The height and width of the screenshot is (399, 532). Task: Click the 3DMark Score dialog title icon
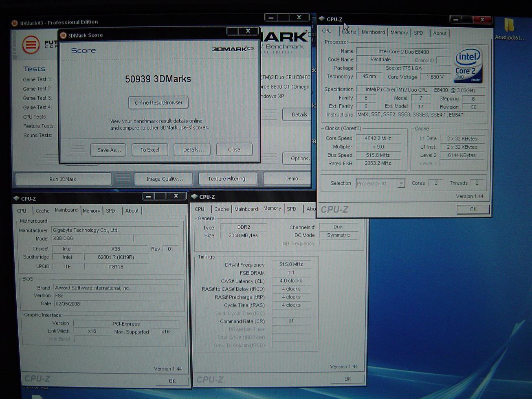tap(63, 35)
